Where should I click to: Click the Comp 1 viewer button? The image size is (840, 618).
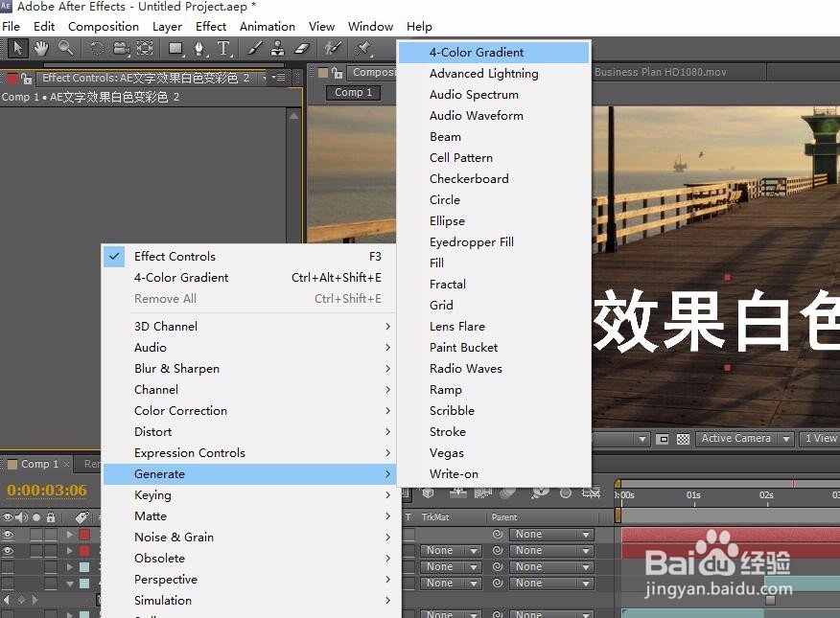(x=353, y=93)
